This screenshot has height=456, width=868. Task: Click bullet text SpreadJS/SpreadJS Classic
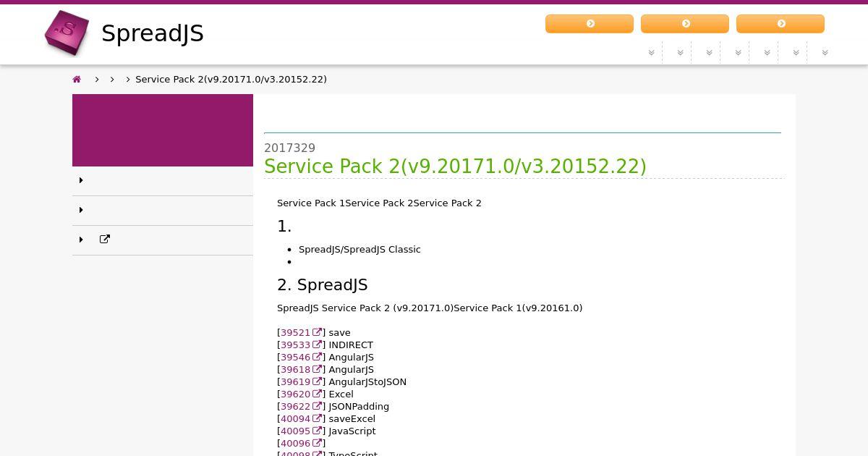coord(359,249)
